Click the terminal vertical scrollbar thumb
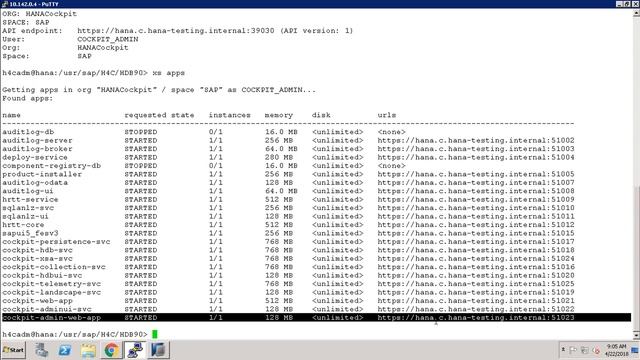 pos(636,258)
